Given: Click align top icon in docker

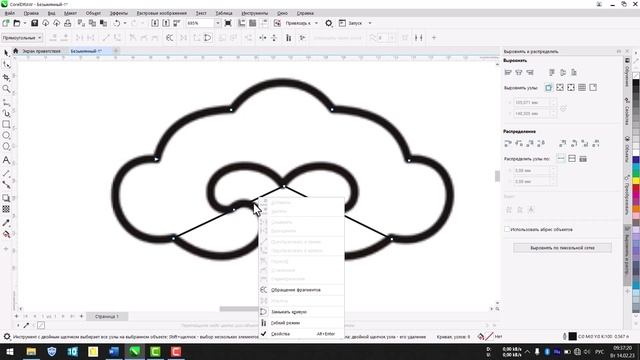Looking at the screenshot, I should click(x=552, y=73).
